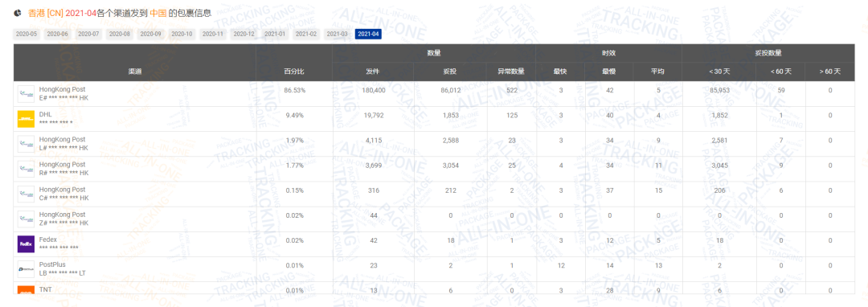This screenshot has width=868, height=307.
Task: Click the HongKong Post R# channel name
Action: (62, 165)
